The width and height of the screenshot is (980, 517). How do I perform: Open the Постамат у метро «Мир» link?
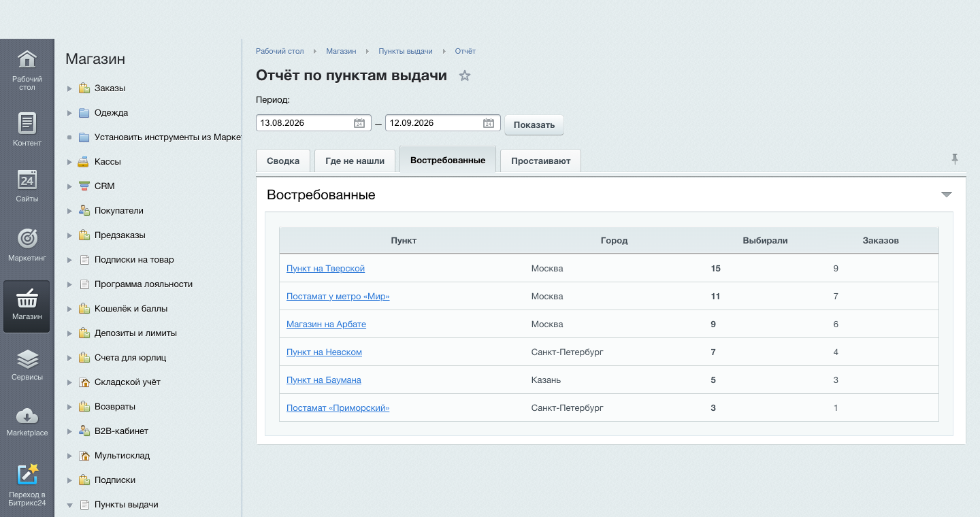click(338, 297)
